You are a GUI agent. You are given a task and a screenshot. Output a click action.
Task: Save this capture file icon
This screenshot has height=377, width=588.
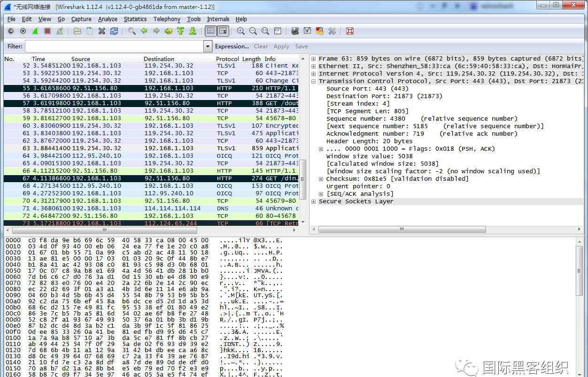point(90,31)
